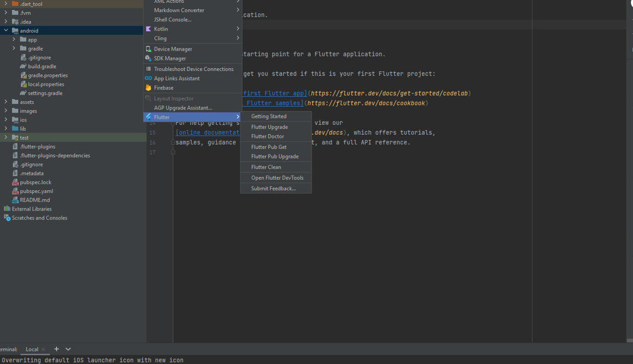633x364 pixels.
Task: Expand the images folder
Action: [6, 111]
